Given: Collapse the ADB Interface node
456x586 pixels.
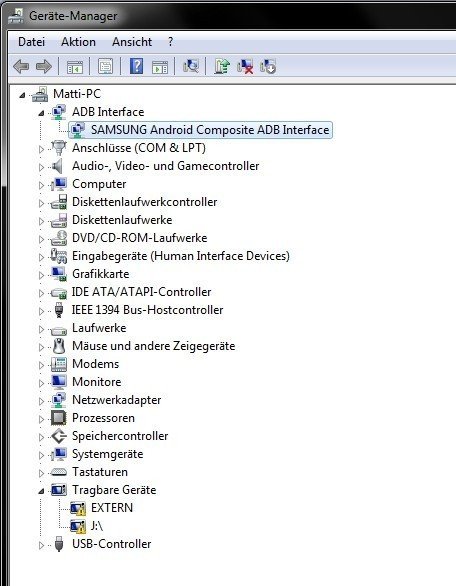Looking at the screenshot, I should tap(41, 112).
